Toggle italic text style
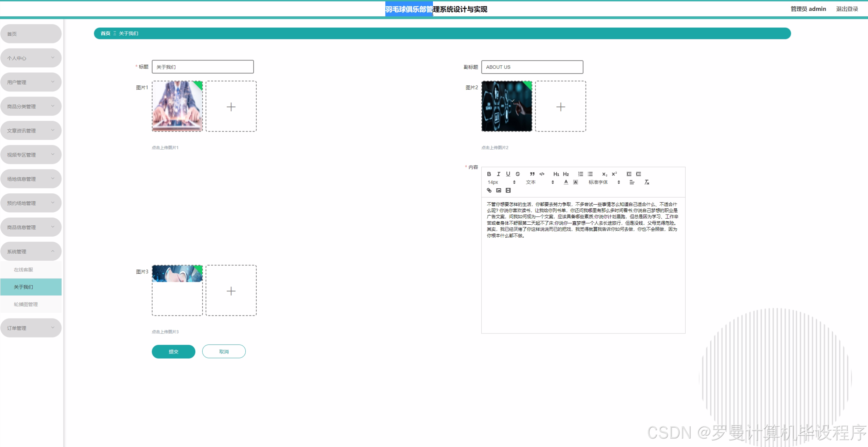This screenshot has height=447, width=868. point(499,174)
